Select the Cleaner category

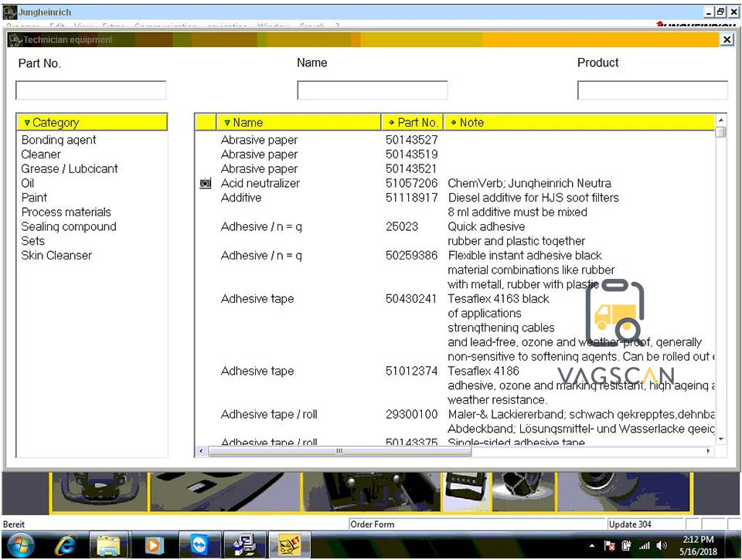tap(41, 154)
